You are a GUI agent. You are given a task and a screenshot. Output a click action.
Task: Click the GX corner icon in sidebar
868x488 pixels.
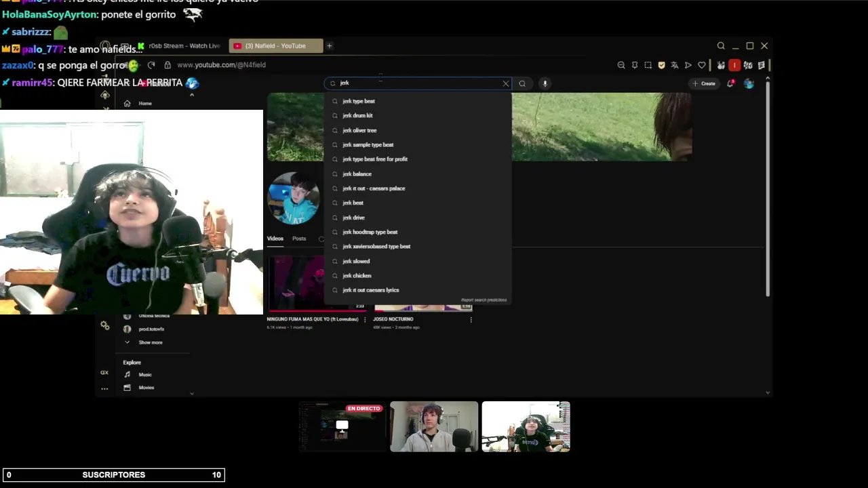[x=104, y=373]
